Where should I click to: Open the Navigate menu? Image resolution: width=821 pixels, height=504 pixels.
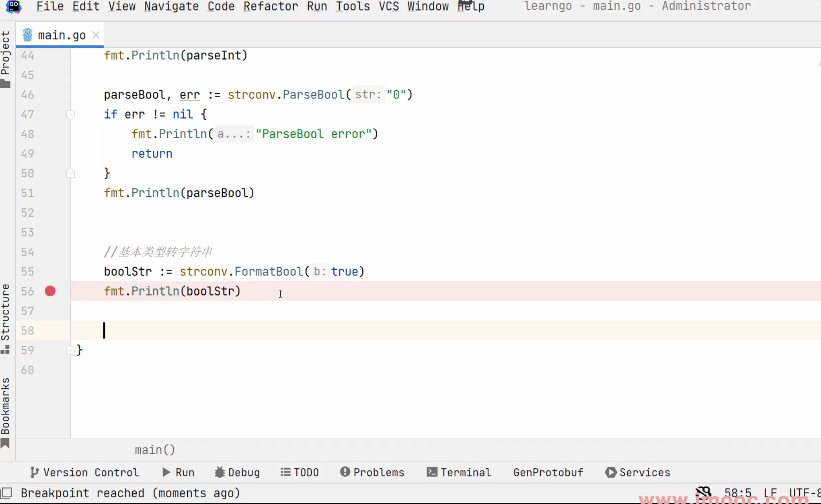click(x=171, y=6)
